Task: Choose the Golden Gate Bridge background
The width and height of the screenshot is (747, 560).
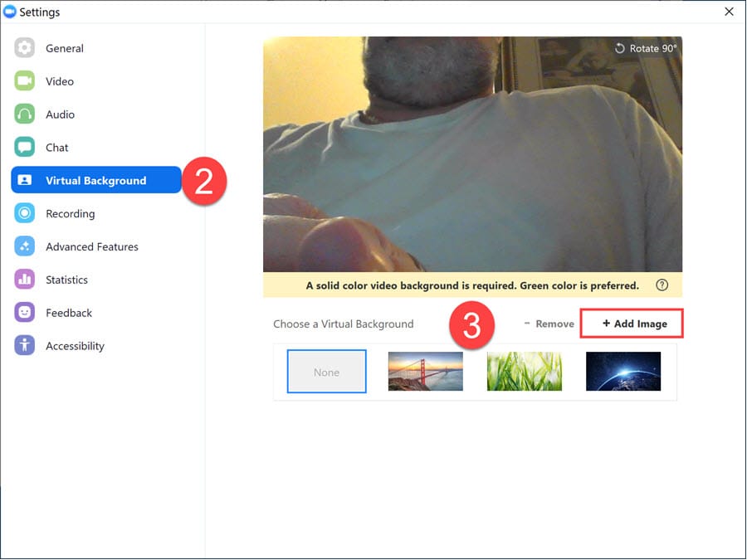Action: click(426, 372)
